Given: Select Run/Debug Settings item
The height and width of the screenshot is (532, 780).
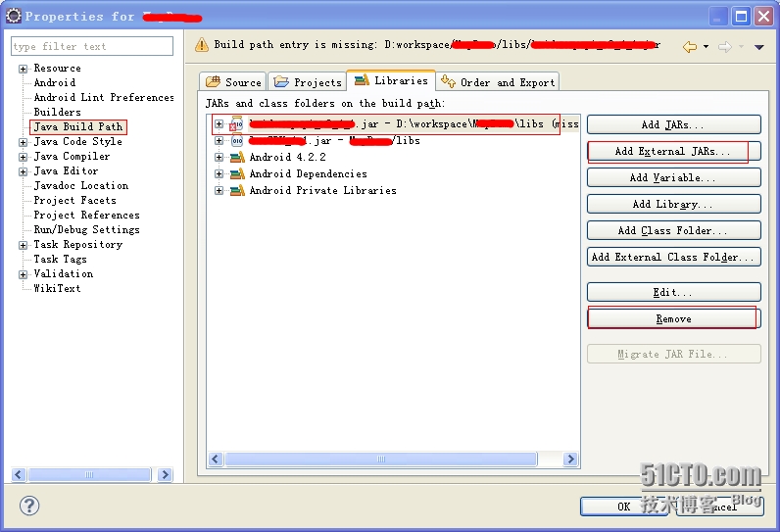Looking at the screenshot, I should pyautogui.click(x=86, y=229).
